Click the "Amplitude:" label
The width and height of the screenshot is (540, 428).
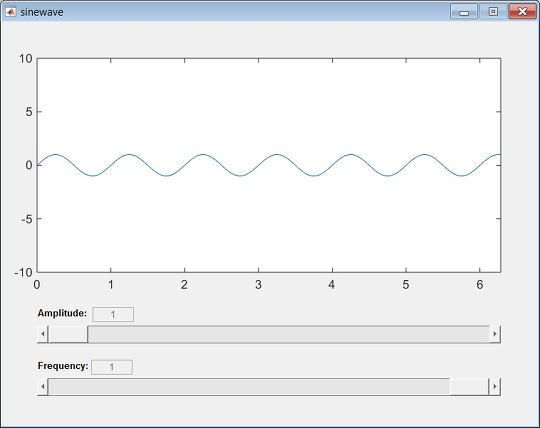tap(62, 313)
